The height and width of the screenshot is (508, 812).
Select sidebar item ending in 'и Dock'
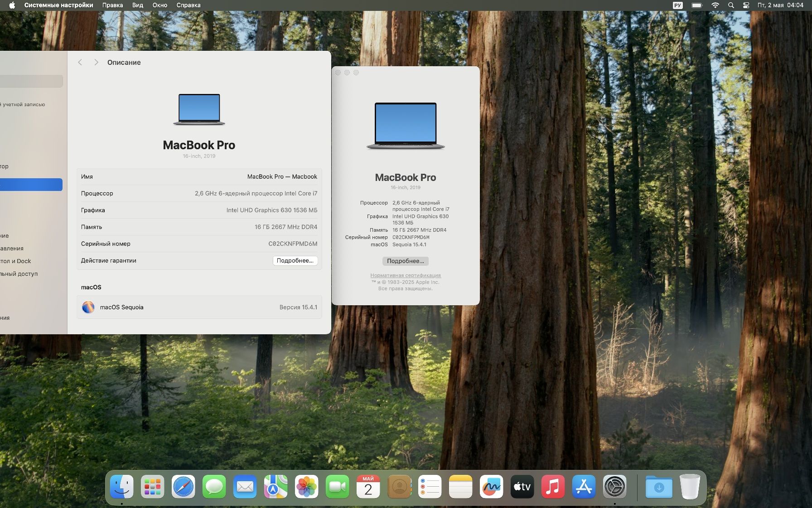[x=16, y=261]
